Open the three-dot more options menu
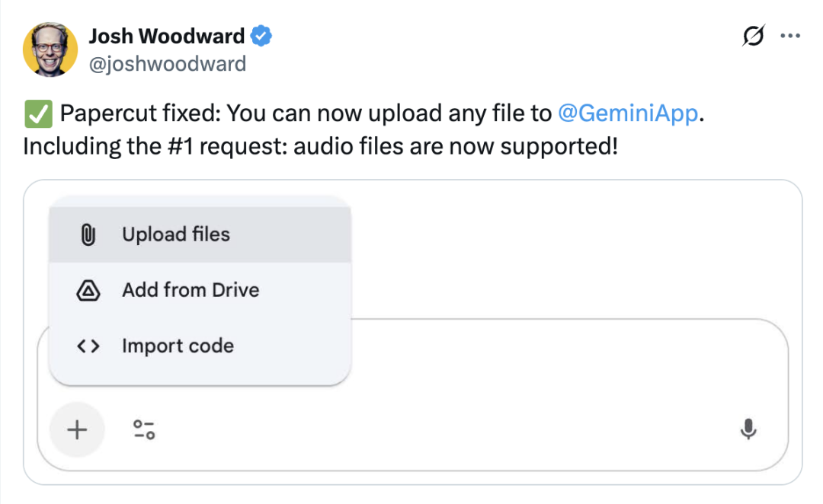823x504 pixels. pos(790,36)
